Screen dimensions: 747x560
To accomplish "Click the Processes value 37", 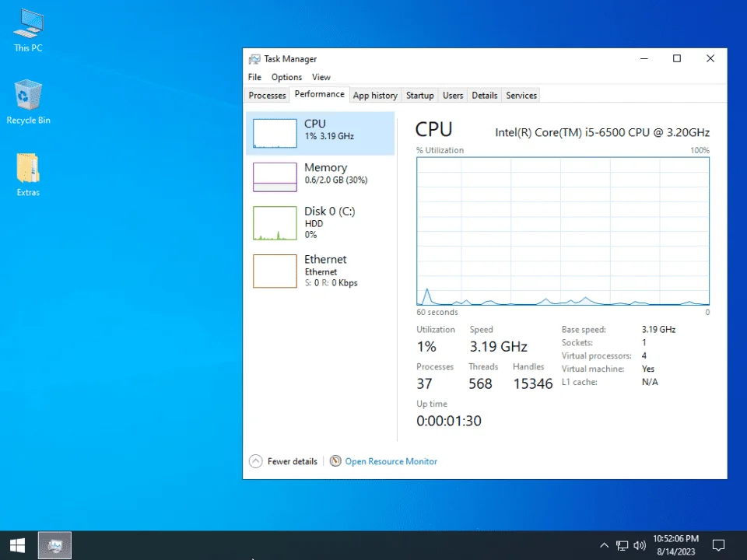I will coord(425,383).
